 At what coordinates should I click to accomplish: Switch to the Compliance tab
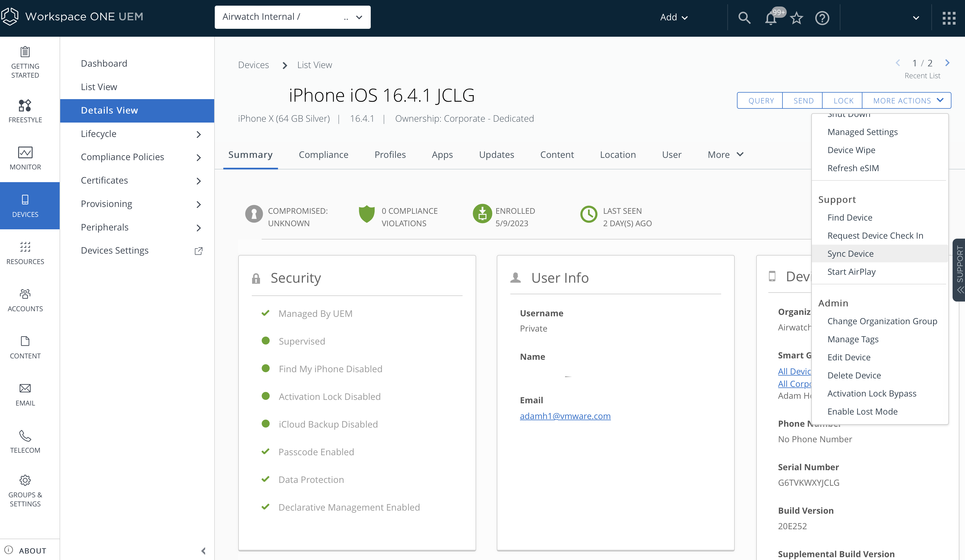click(324, 155)
